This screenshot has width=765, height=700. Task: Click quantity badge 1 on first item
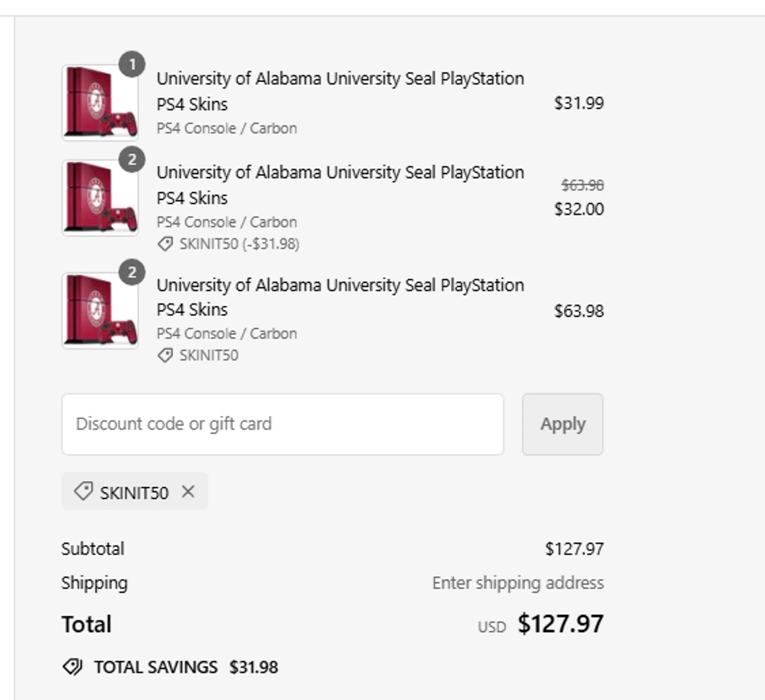(x=132, y=64)
